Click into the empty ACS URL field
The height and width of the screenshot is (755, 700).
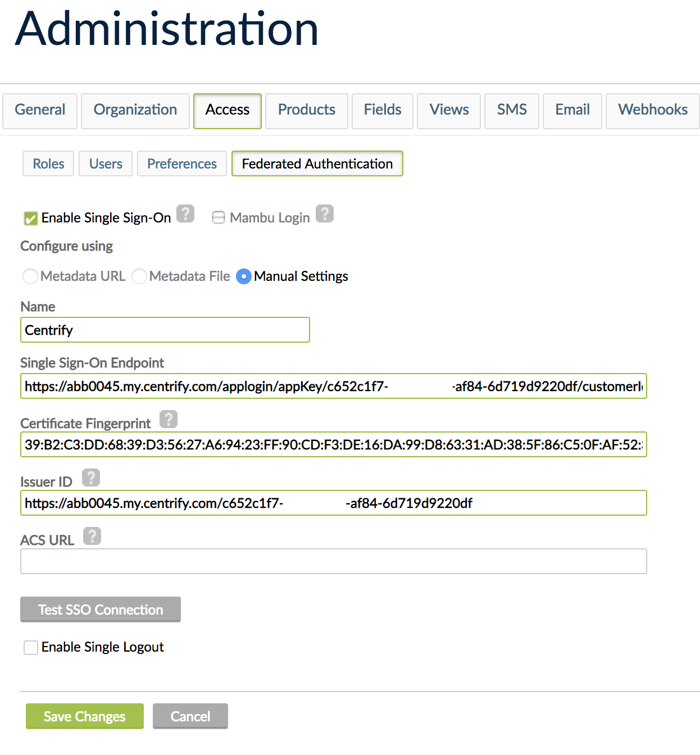tap(334, 561)
